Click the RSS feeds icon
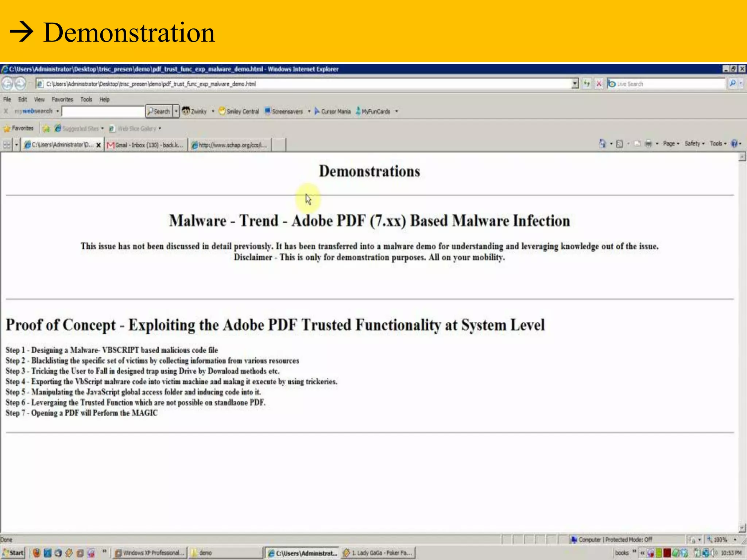Screen dimensions: 747x560 [x=619, y=144]
